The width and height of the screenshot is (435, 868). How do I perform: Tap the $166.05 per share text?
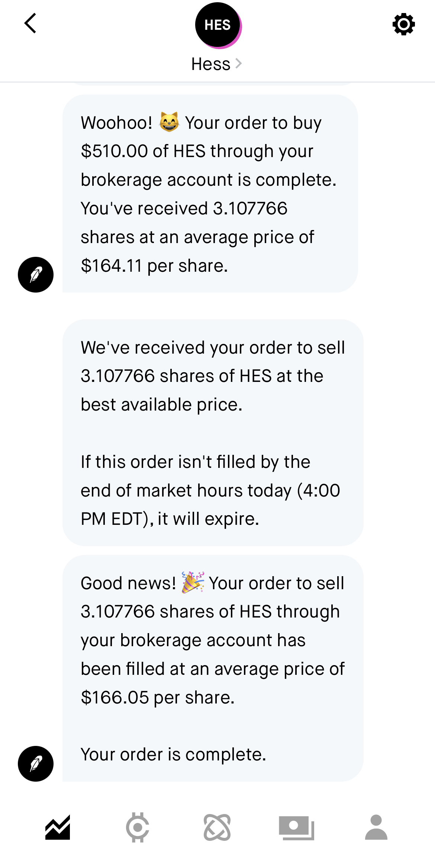click(158, 697)
